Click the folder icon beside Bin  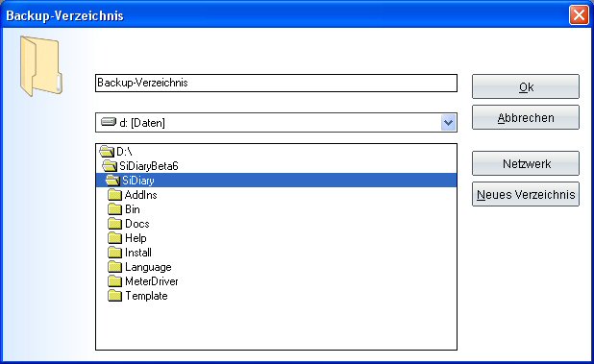tap(114, 209)
